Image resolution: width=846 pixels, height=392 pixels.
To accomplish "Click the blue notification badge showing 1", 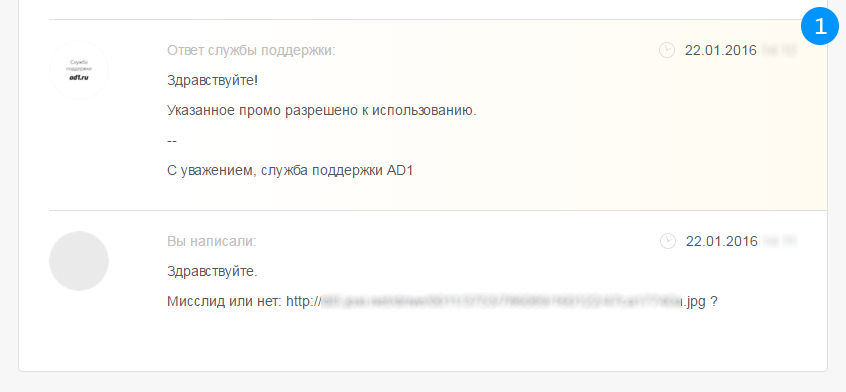I will (x=820, y=26).
